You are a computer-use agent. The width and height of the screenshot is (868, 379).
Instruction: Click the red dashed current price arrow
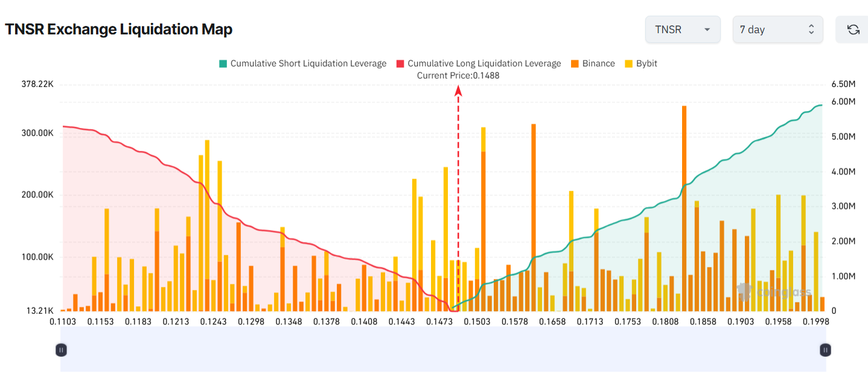tap(459, 91)
